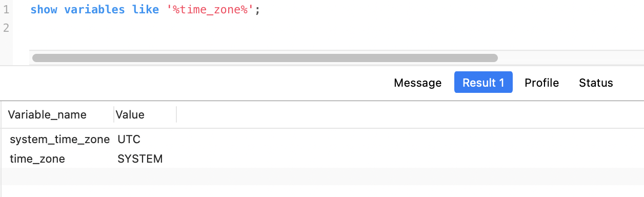Select the time_zone row cell

[37, 159]
